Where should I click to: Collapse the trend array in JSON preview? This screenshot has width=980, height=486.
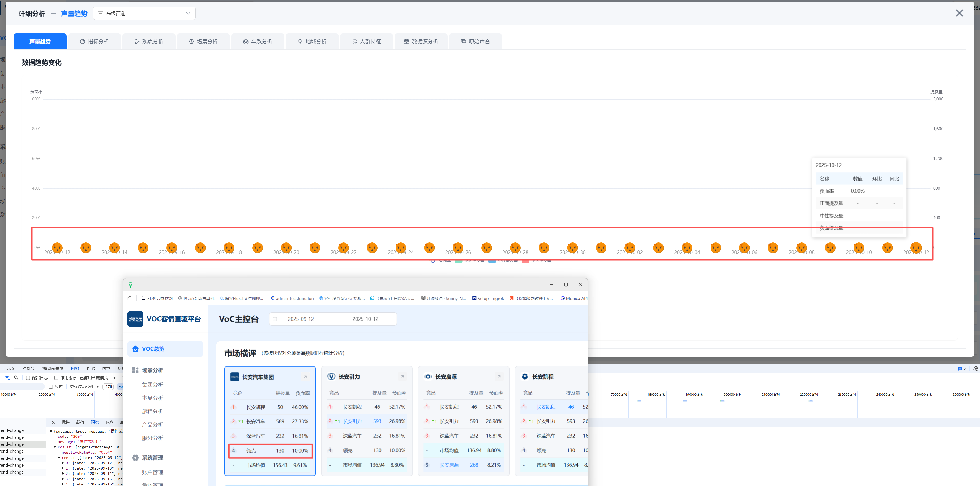click(x=59, y=458)
